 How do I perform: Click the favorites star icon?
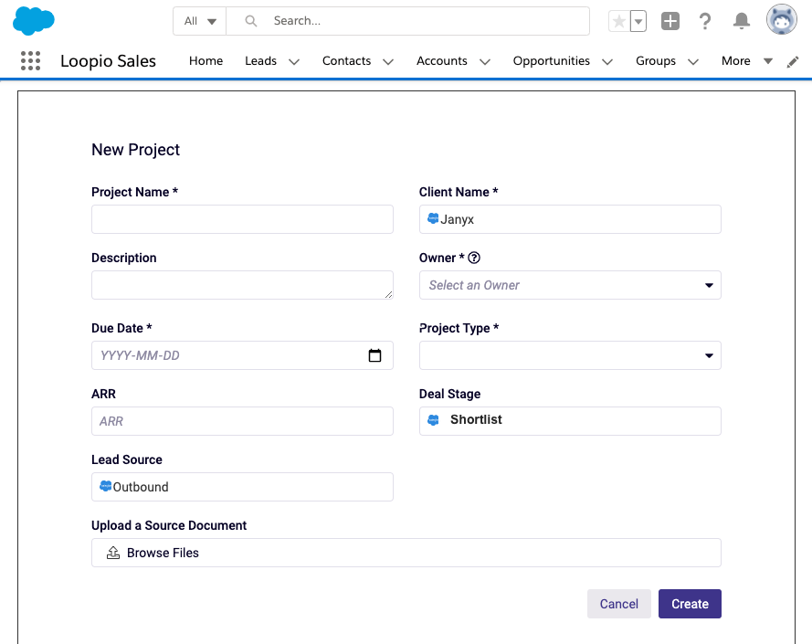[x=617, y=20]
